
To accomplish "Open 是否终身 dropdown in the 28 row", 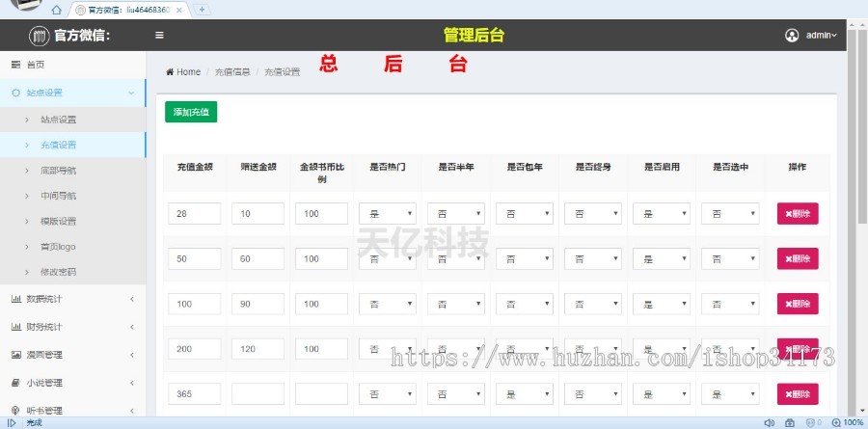I will pyautogui.click(x=593, y=214).
